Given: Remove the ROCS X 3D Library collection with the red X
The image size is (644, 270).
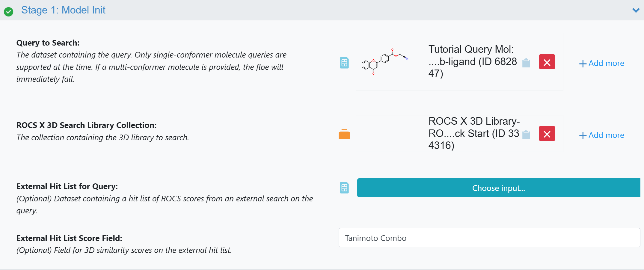Looking at the screenshot, I should coord(547,134).
